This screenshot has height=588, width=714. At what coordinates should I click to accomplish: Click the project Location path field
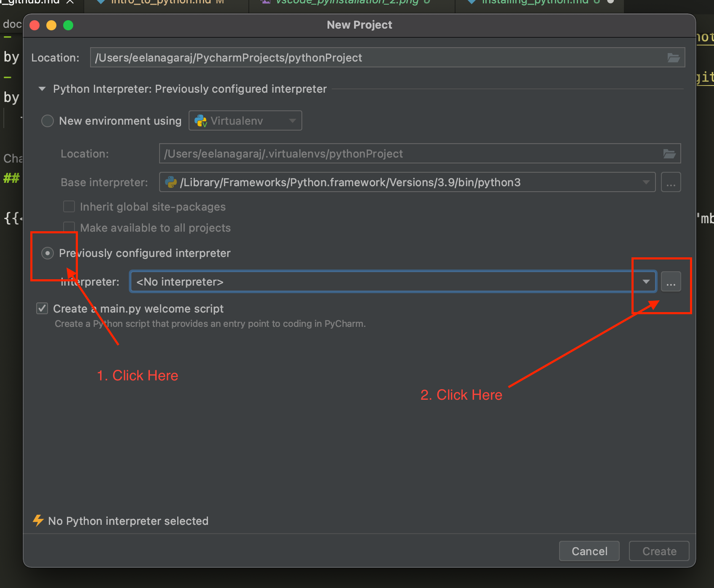387,58
